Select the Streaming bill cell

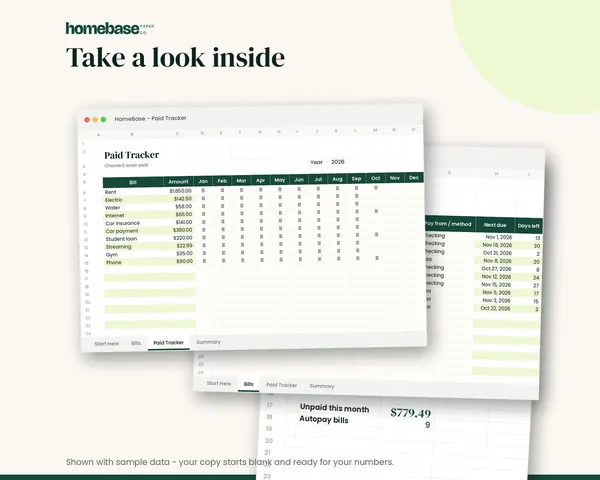click(x=134, y=247)
